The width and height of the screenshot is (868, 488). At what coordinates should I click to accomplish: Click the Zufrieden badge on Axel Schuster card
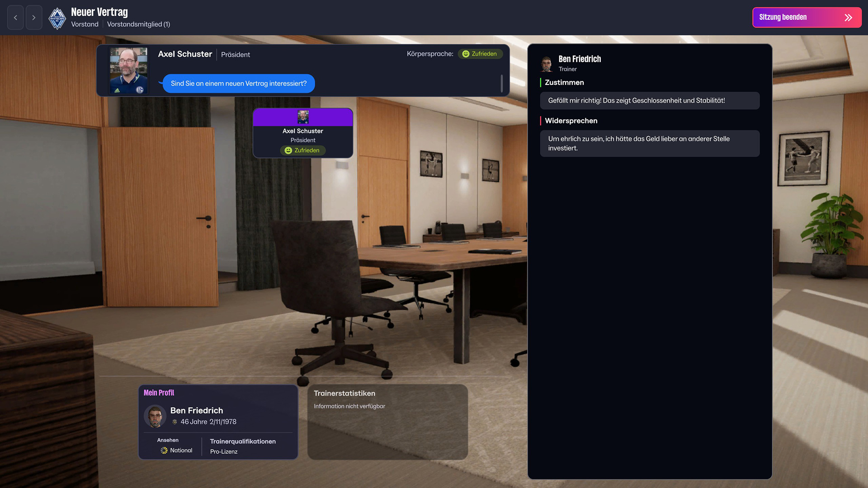(302, 150)
